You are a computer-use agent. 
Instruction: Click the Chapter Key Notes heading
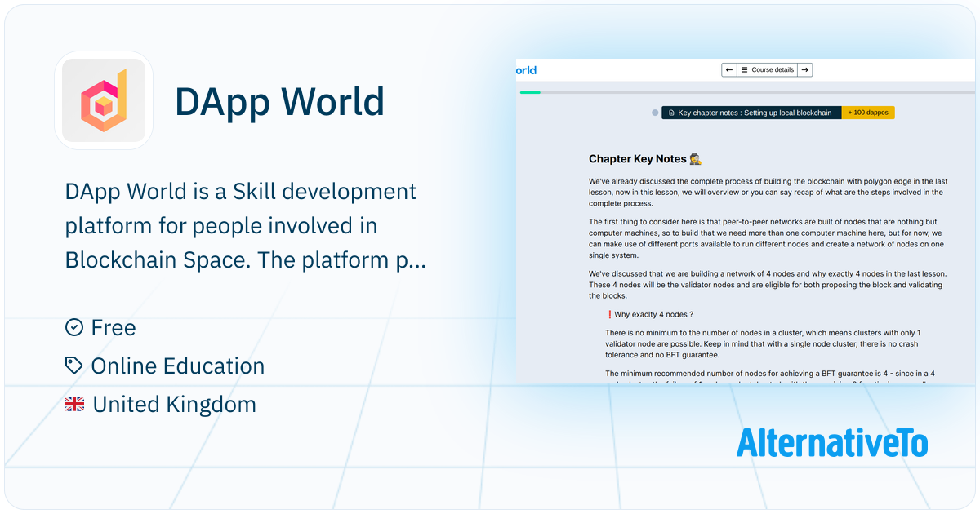coord(645,159)
